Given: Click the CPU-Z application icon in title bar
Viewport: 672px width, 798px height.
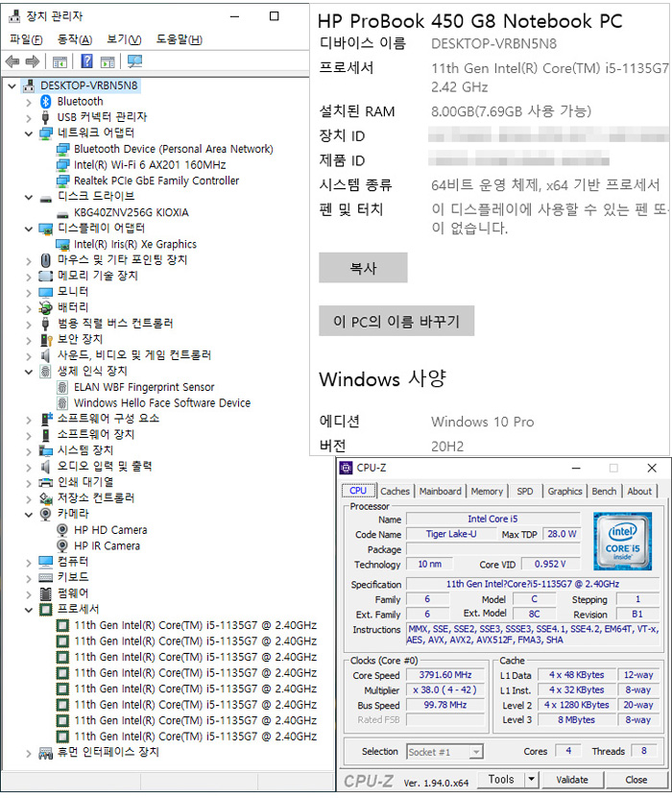Looking at the screenshot, I should click(347, 468).
